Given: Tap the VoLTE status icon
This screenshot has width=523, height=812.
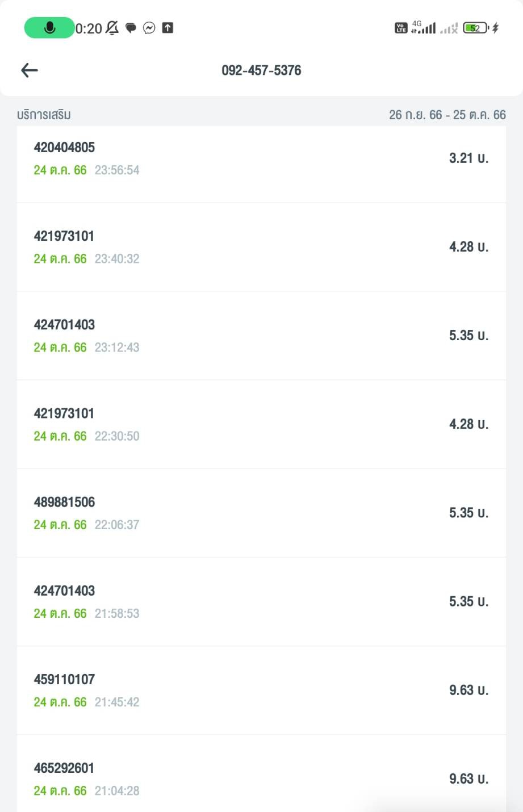Looking at the screenshot, I should coord(401,28).
